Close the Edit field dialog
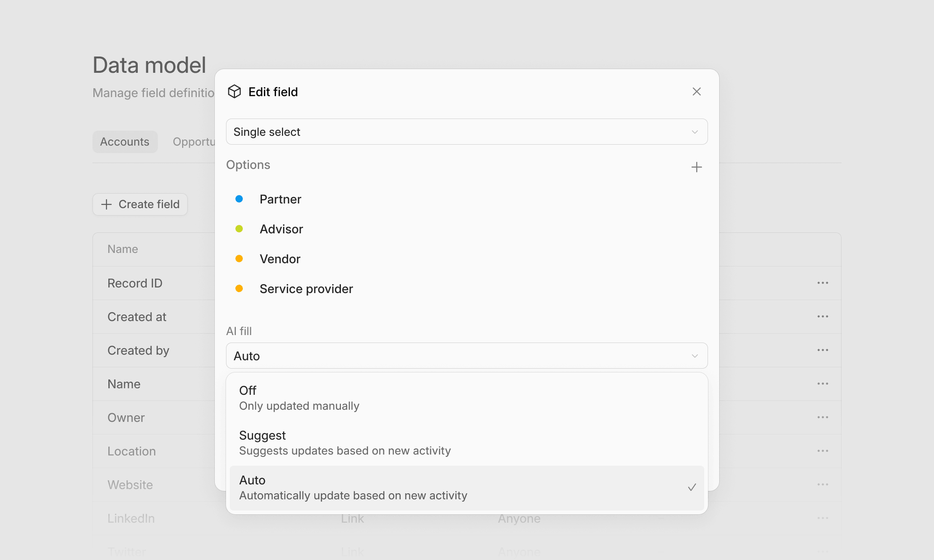This screenshot has height=560, width=934. pyautogui.click(x=697, y=91)
